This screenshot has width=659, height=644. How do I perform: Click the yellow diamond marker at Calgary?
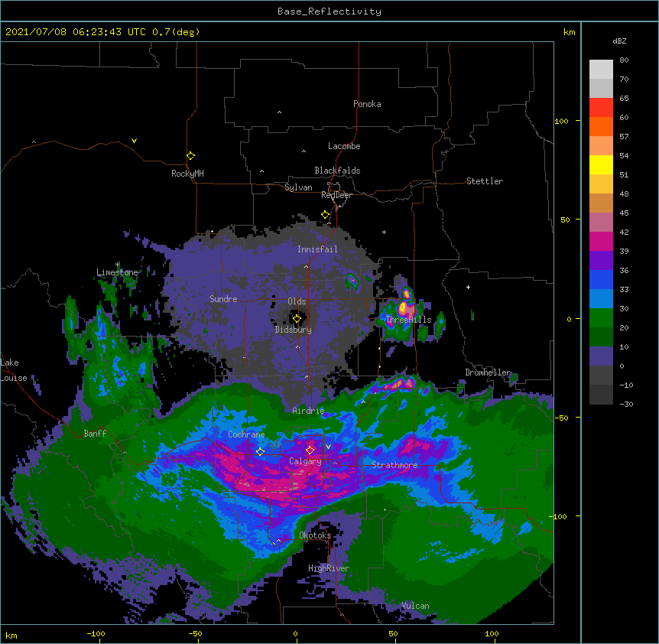310,450
